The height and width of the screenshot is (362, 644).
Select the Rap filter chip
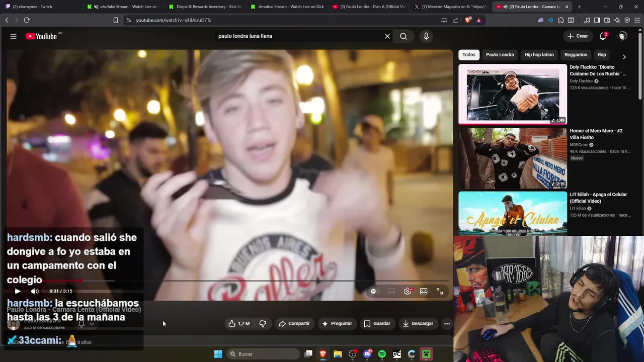pyautogui.click(x=602, y=55)
